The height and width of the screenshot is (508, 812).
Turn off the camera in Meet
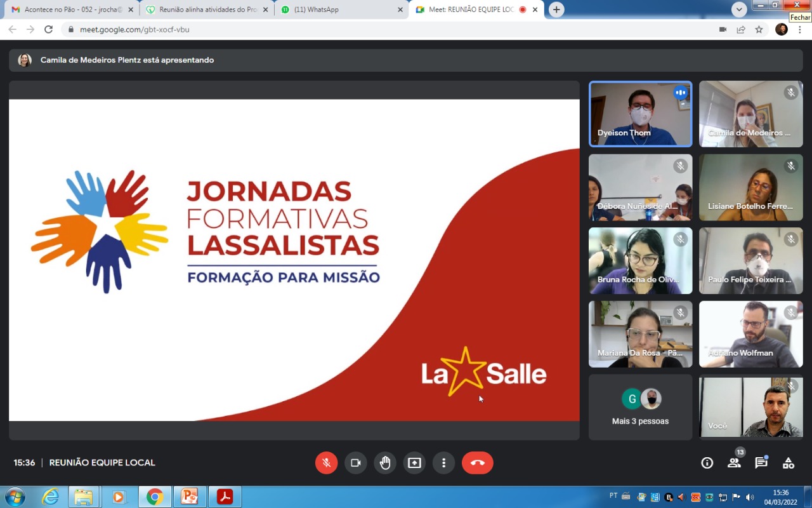pyautogui.click(x=356, y=463)
